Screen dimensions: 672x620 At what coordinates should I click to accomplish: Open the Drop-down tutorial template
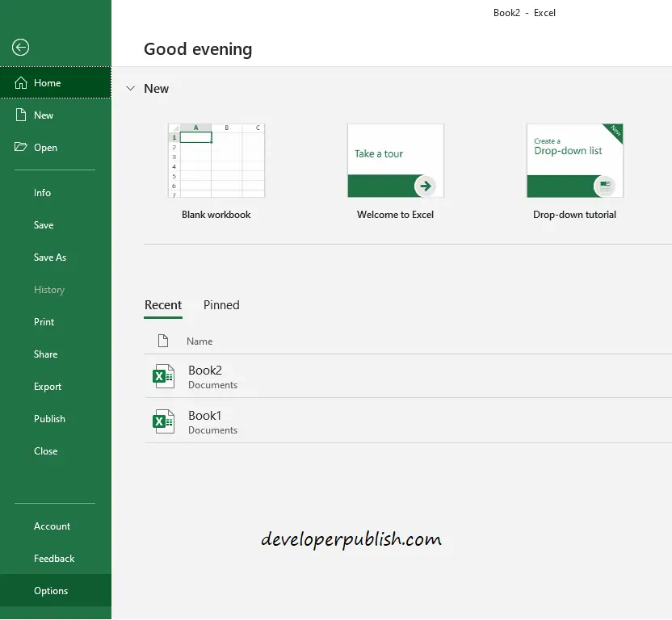(x=575, y=161)
